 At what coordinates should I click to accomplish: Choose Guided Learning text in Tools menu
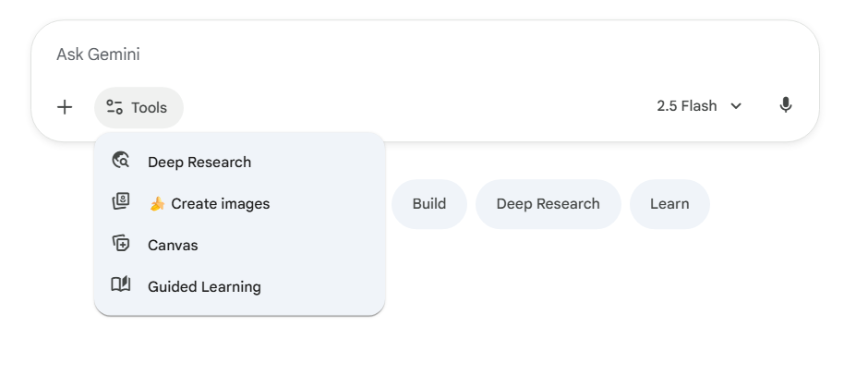coord(204,287)
